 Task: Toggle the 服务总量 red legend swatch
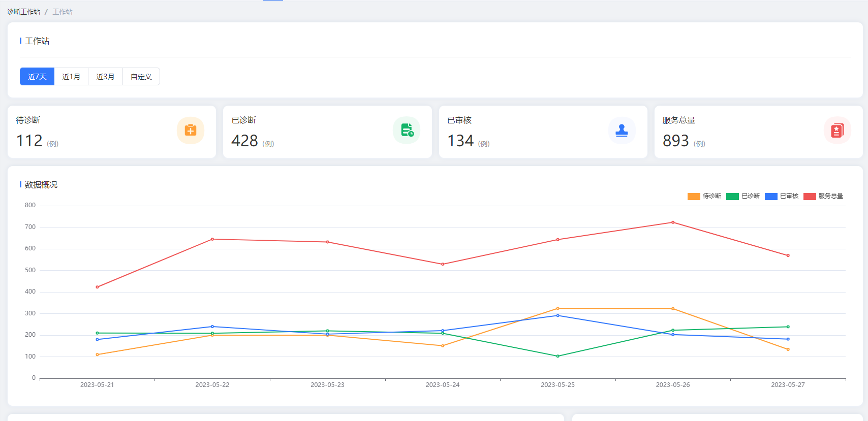[810, 197]
